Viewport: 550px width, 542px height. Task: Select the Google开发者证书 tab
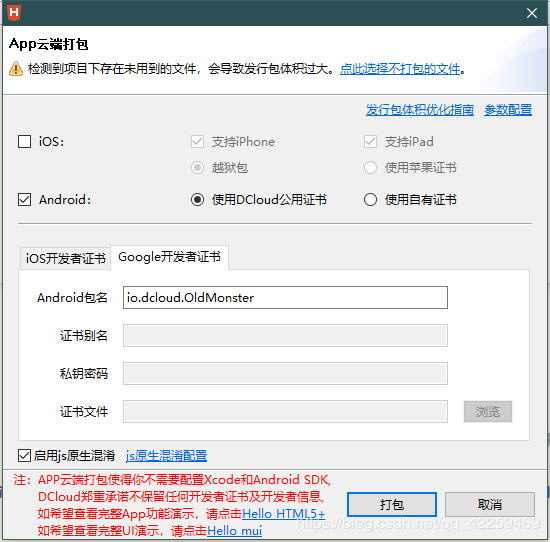[x=169, y=257]
